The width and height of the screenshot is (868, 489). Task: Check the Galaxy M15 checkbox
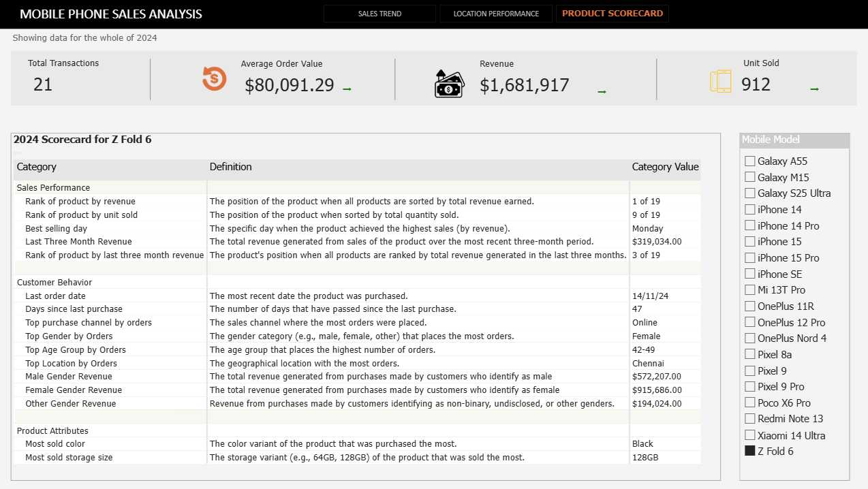coord(750,177)
